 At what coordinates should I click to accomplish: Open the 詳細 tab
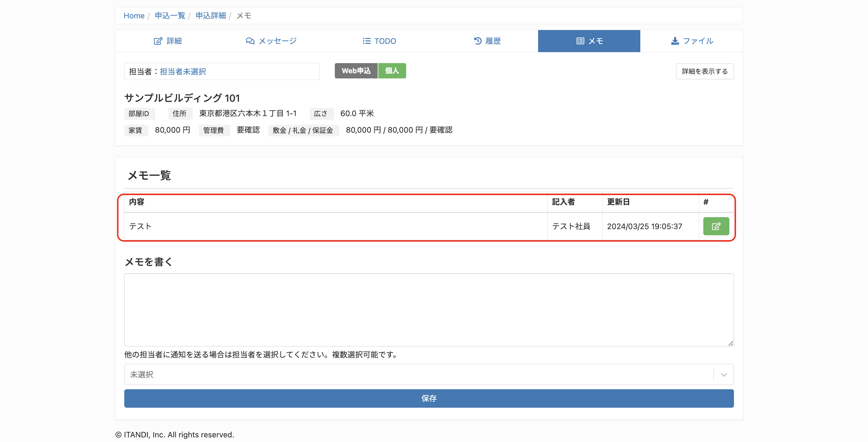[168, 41]
